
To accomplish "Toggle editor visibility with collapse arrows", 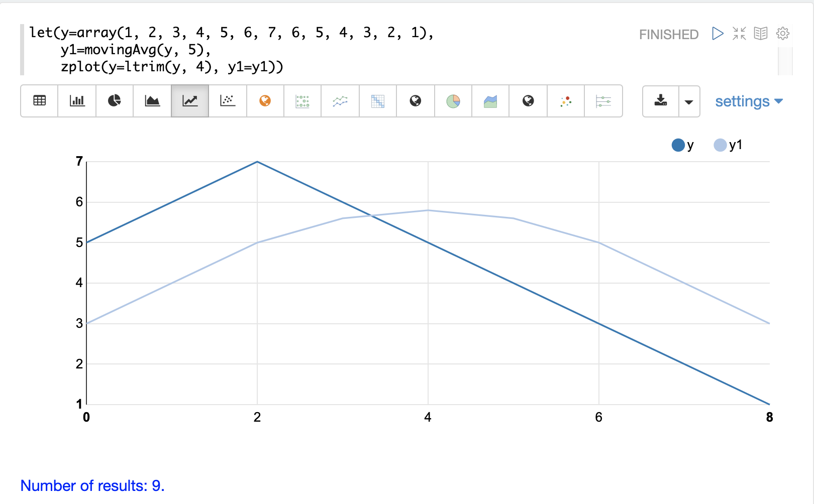I will pos(739,34).
